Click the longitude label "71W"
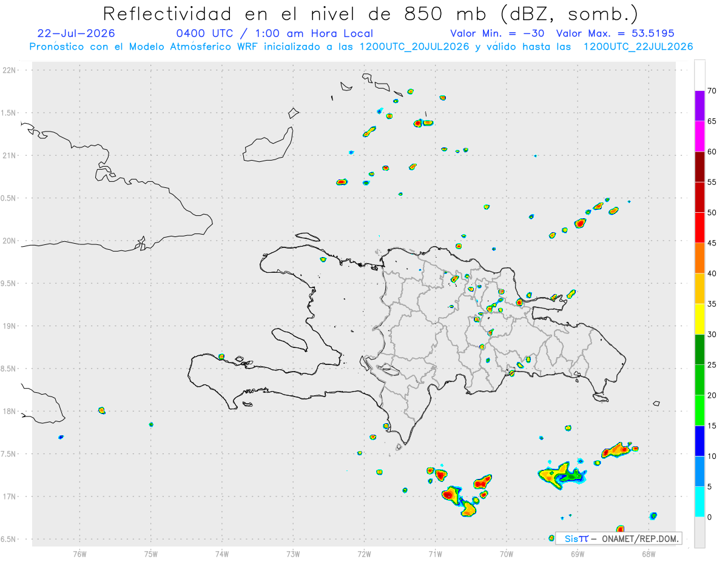 click(435, 553)
